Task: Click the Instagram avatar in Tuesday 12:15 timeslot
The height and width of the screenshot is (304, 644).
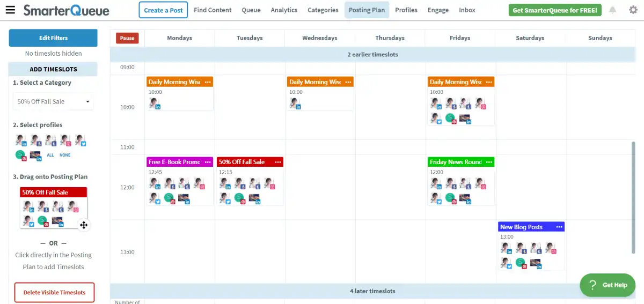Action: coord(269,183)
